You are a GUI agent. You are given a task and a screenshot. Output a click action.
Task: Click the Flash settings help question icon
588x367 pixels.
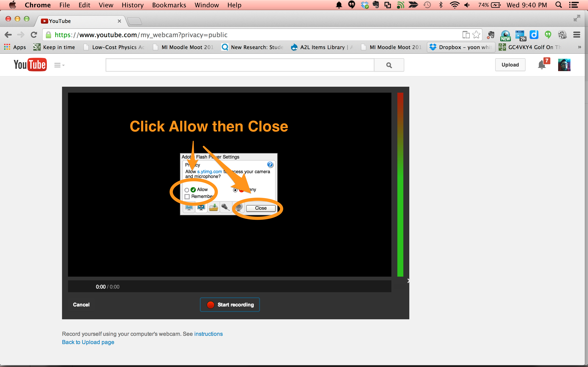coord(270,165)
